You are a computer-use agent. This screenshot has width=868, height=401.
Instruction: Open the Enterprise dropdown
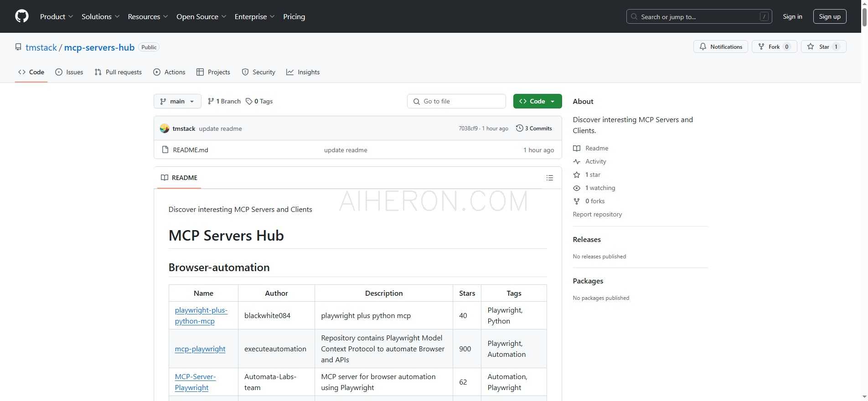click(254, 16)
